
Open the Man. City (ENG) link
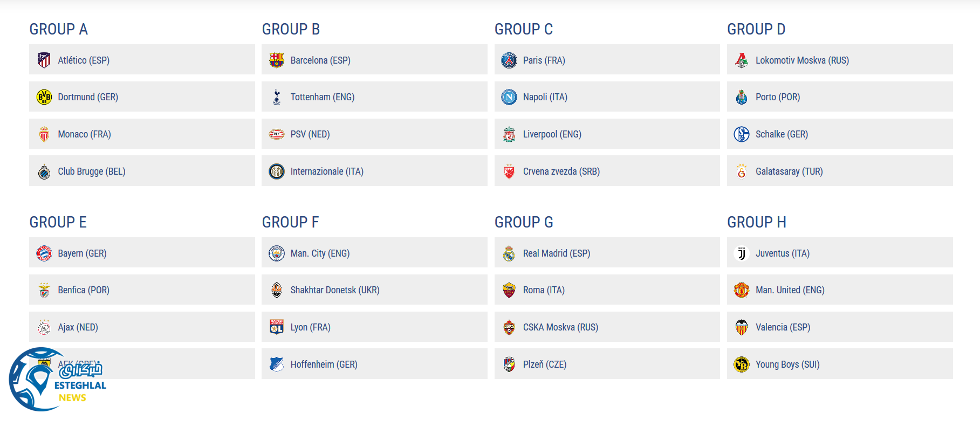[x=320, y=253]
